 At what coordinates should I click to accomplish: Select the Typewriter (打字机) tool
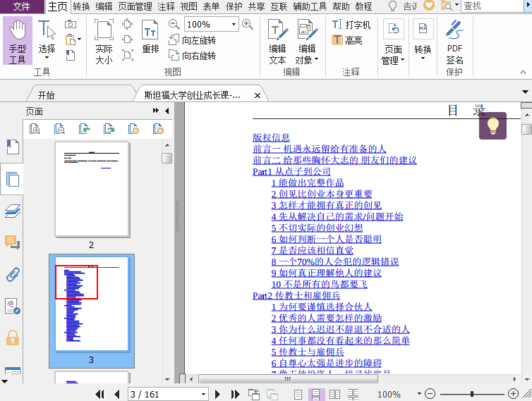pyautogui.click(x=351, y=25)
